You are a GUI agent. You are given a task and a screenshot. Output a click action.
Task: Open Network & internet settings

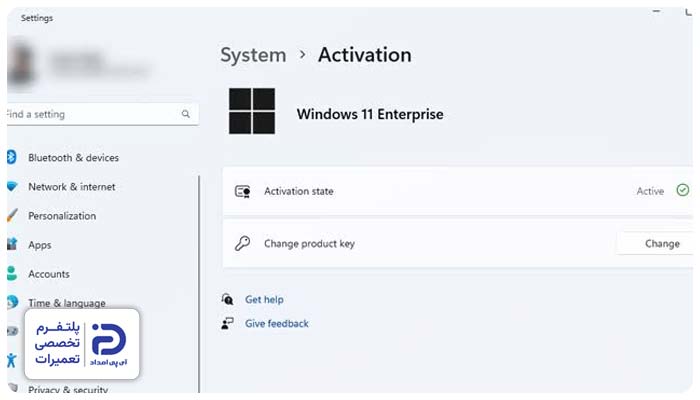(72, 187)
